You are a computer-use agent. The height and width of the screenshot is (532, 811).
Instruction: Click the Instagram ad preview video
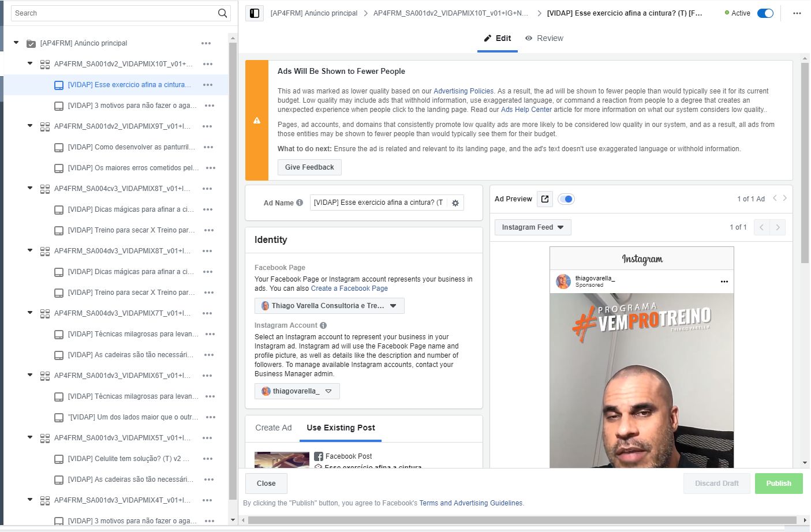642,381
